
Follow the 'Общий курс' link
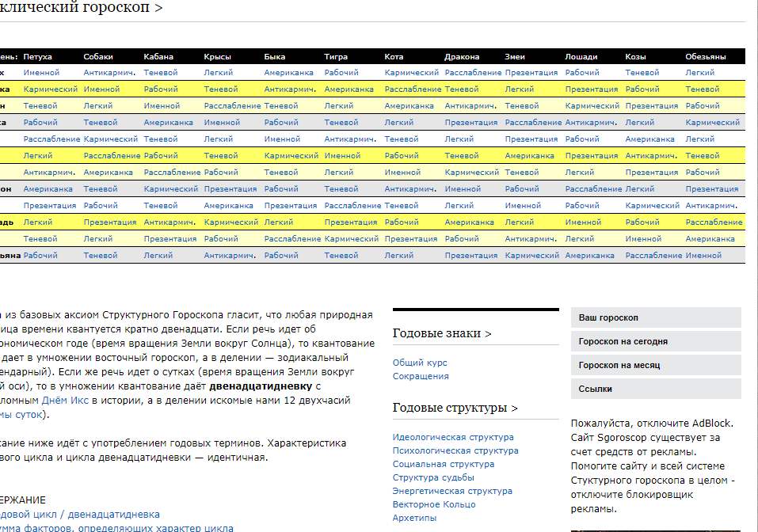(x=420, y=363)
